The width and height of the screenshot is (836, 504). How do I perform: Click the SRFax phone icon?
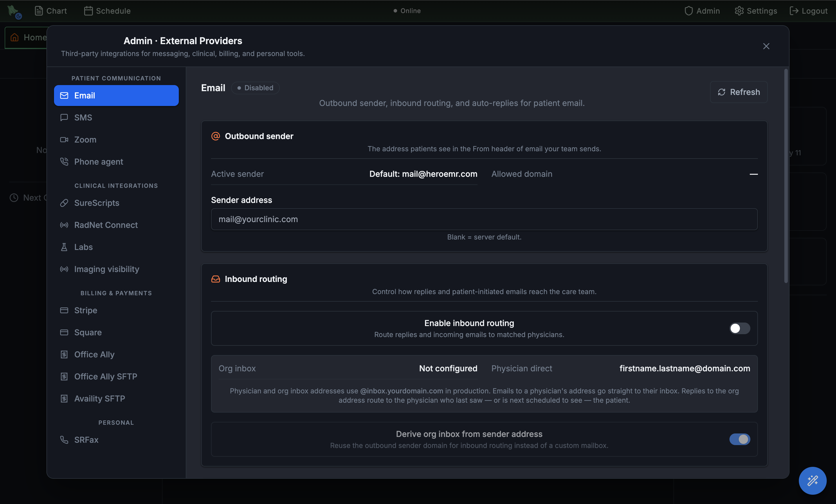click(x=64, y=440)
